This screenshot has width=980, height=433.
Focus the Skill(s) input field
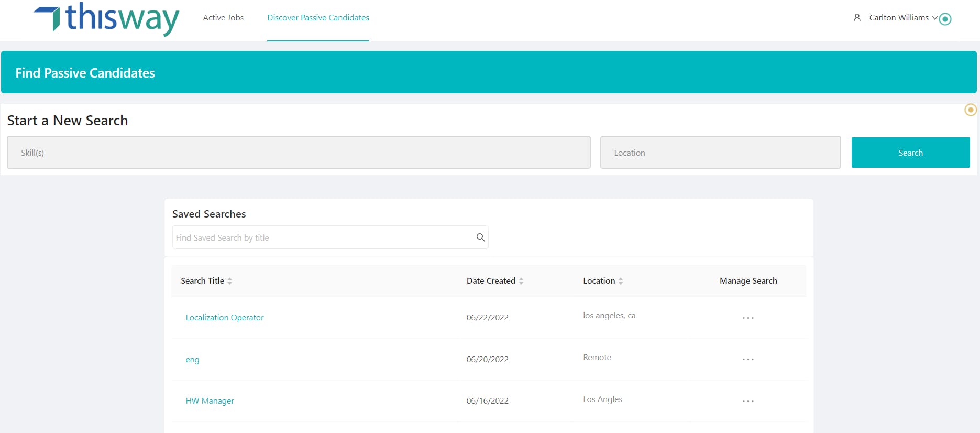[299, 153]
